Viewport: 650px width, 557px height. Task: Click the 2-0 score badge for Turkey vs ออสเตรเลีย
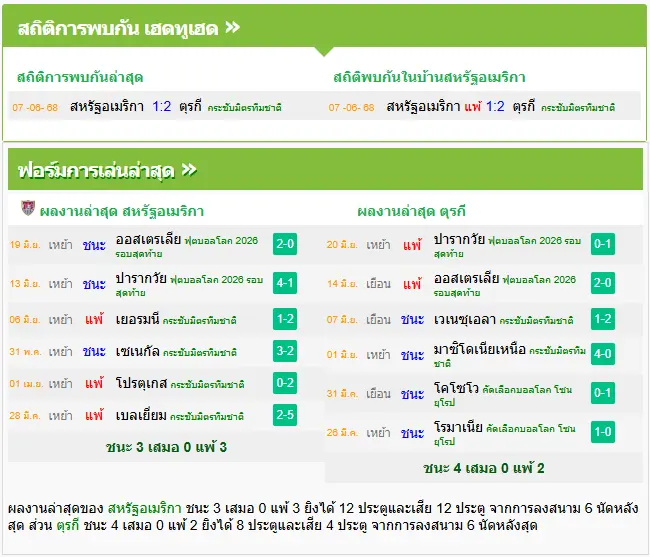pyautogui.click(x=603, y=283)
